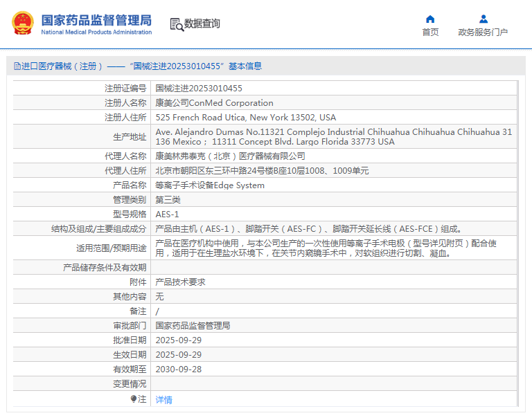
Task: Click the agent name 康美林弗泰克（北京）医疗器械有限公司
Action: point(230,156)
